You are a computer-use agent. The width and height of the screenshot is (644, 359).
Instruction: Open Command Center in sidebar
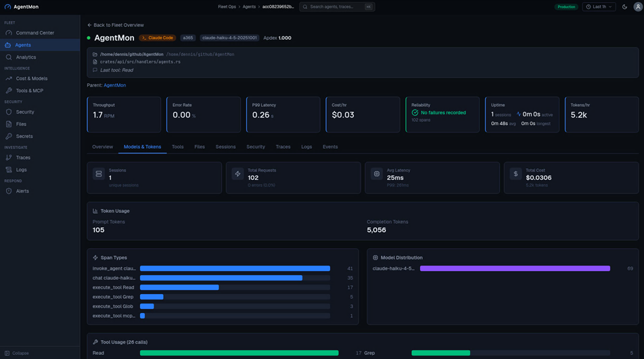pos(34,32)
